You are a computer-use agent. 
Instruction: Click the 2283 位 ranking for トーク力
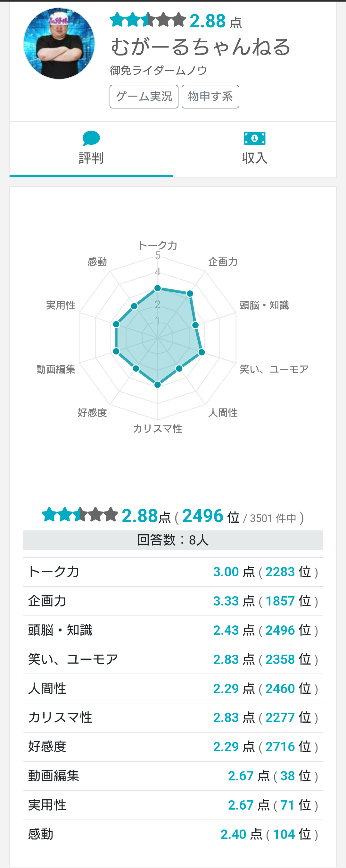[288, 572]
